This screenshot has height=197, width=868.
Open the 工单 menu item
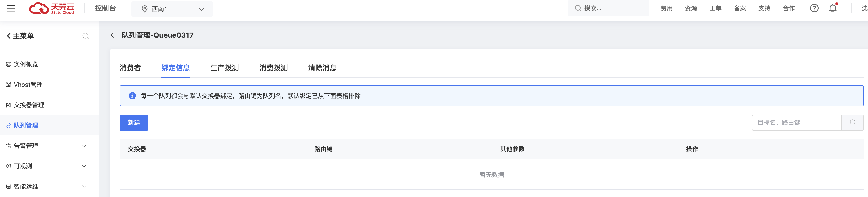[x=715, y=8]
